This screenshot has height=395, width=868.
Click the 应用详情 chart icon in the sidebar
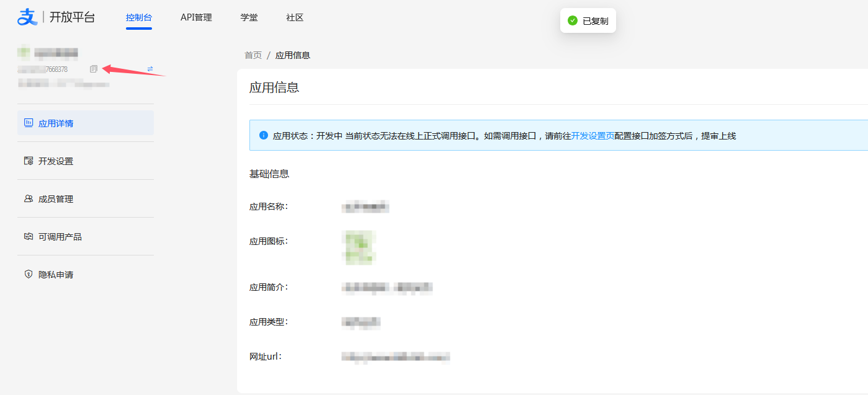tap(29, 123)
